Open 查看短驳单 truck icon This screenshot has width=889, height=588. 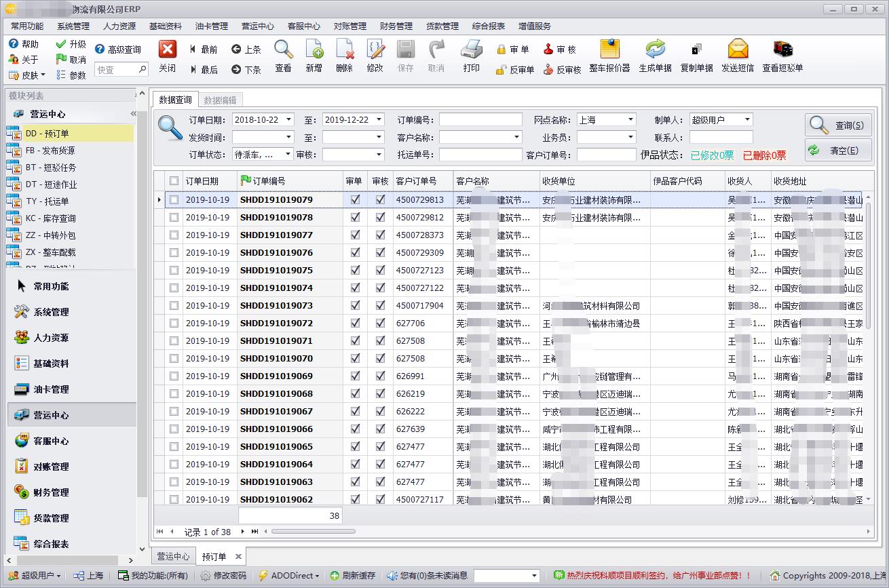(x=782, y=50)
